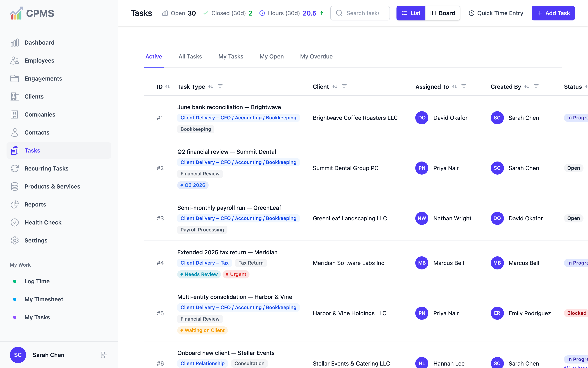Switch to List view
Image resolution: width=588 pixels, height=368 pixels.
tap(411, 13)
